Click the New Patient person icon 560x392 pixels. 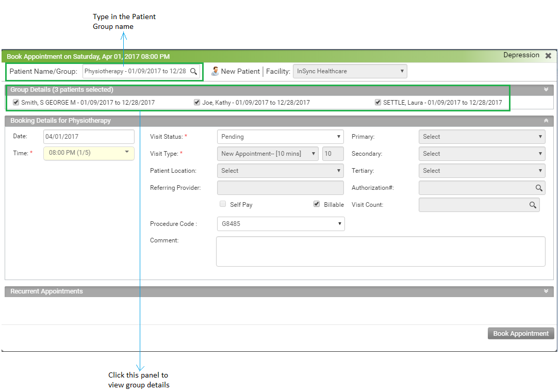pos(215,71)
